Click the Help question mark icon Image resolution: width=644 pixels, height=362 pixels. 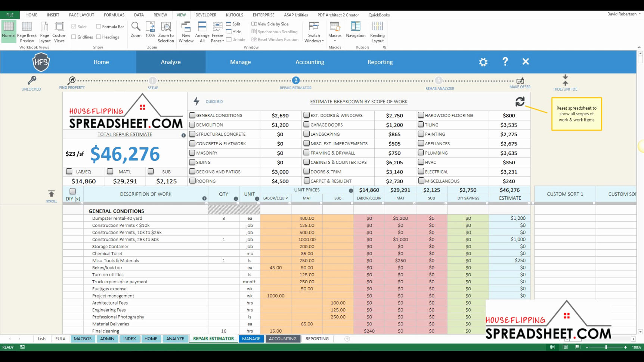pos(505,62)
